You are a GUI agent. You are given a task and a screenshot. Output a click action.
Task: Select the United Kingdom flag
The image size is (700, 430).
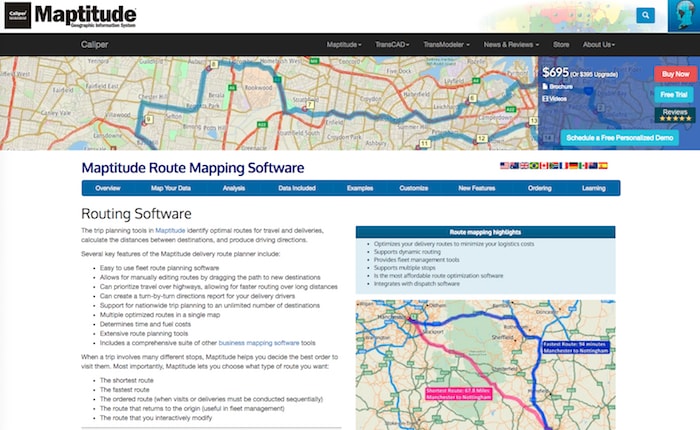(x=524, y=166)
